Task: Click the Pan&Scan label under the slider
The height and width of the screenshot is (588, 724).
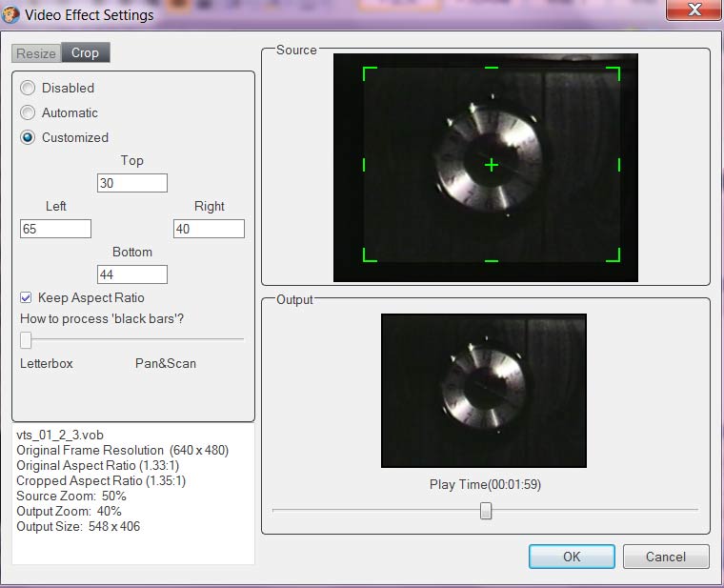Action: coord(166,363)
